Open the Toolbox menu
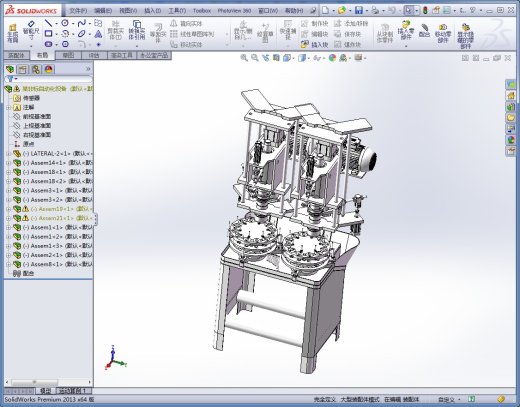 pyautogui.click(x=202, y=11)
